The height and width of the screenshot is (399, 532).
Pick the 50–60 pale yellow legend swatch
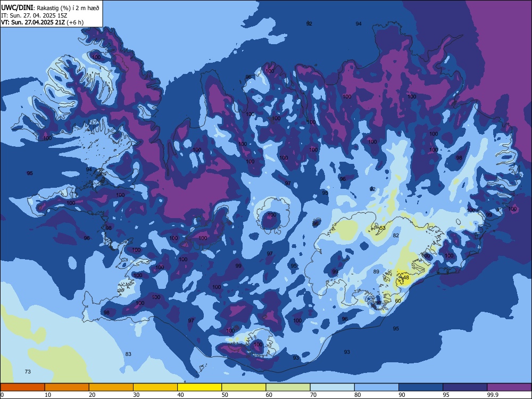(x=244, y=387)
